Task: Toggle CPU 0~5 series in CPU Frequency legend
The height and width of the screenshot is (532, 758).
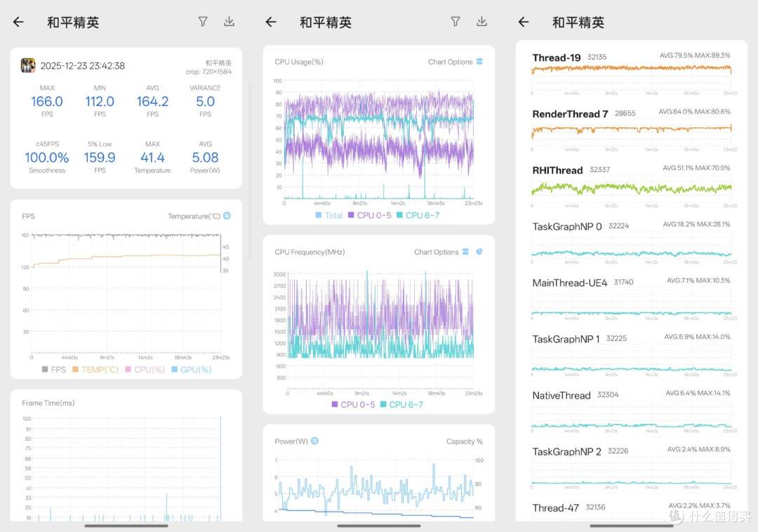Action: tap(353, 404)
